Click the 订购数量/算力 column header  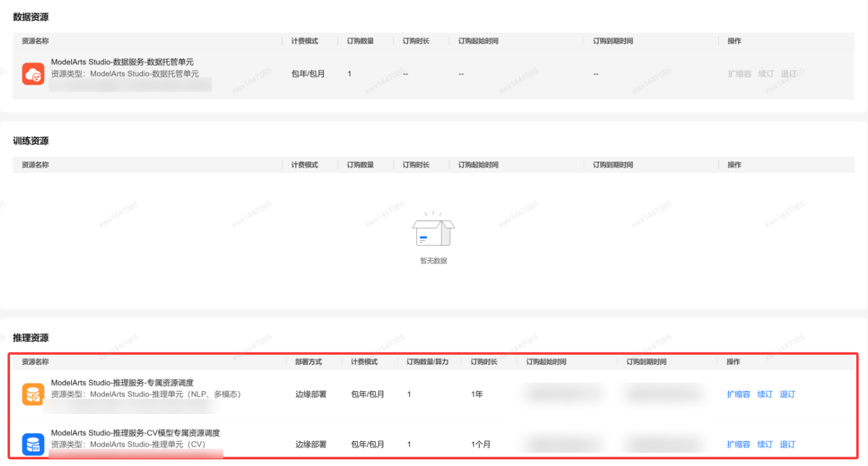(428, 362)
